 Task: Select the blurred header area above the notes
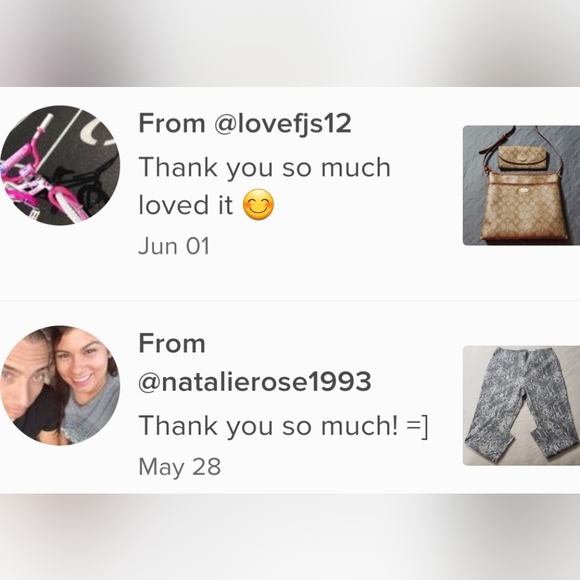tap(290, 43)
